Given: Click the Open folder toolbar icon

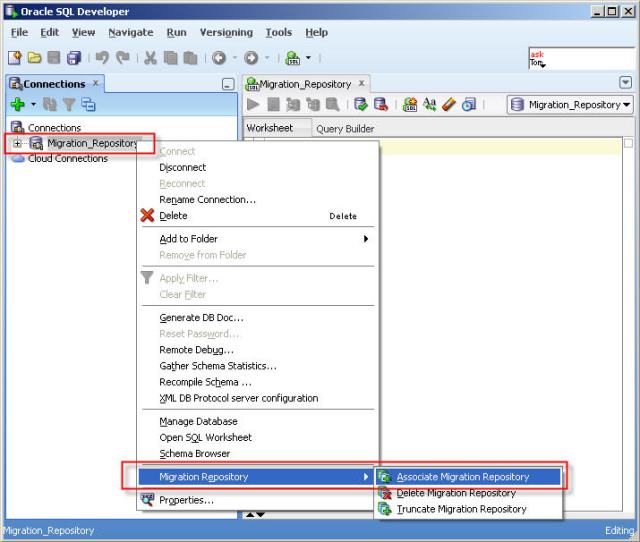Looking at the screenshot, I should pyautogui.click(x=34, y=58).
